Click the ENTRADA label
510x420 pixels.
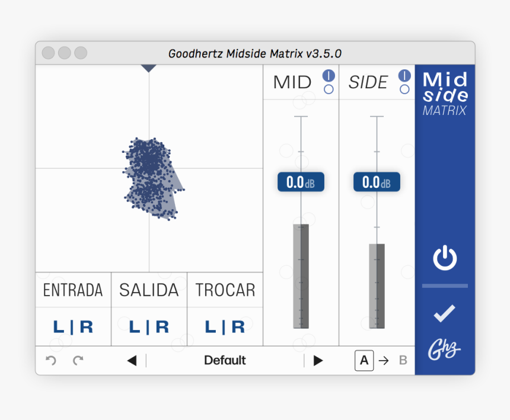point(73,290)
